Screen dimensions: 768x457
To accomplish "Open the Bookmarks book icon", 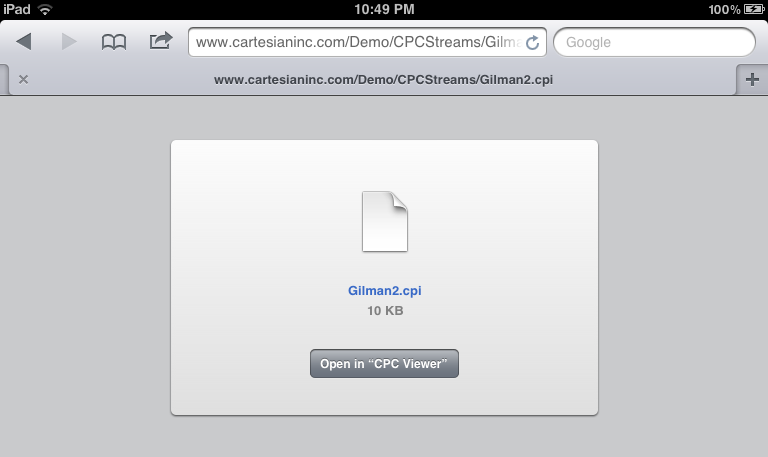I will pos(114,42).
